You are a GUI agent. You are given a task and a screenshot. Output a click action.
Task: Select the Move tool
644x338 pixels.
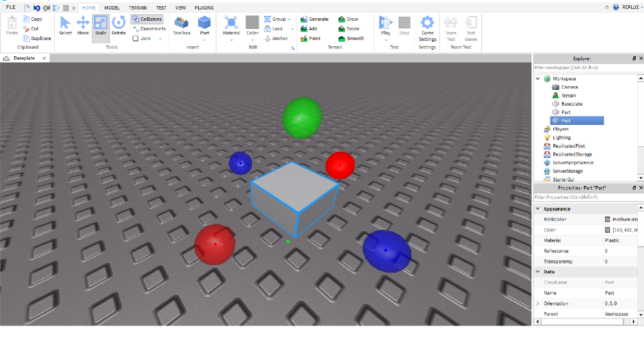point(83,26)
